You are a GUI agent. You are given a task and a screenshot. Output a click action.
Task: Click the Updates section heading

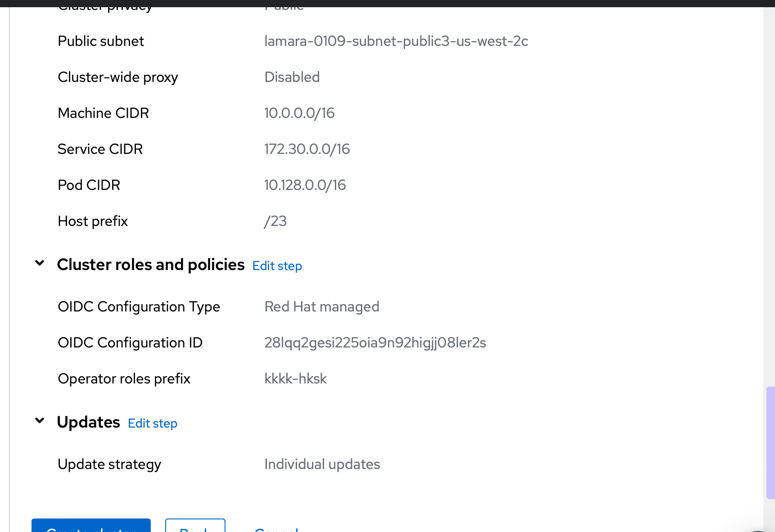89,422
